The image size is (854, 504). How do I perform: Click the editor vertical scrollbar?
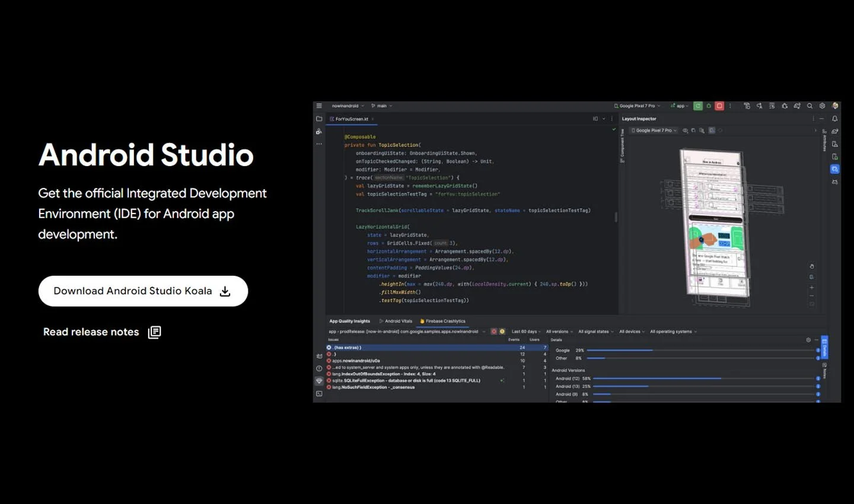(x=616, y=217)
